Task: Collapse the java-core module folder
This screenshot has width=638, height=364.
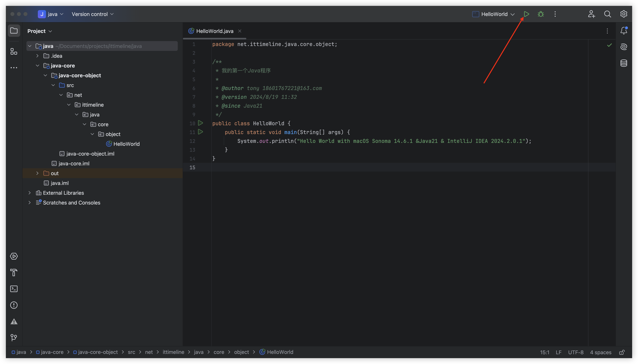Action: (x=37, y=66)
